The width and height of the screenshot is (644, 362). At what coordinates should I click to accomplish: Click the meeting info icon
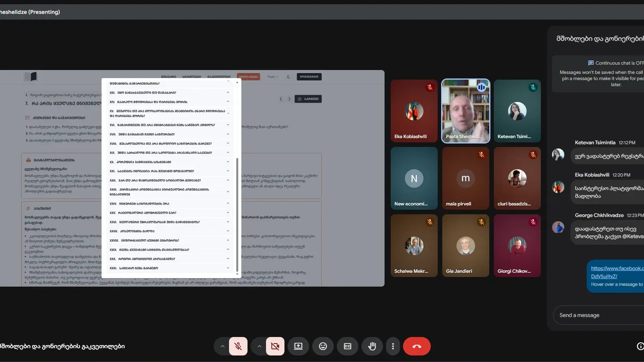point(640,346)
